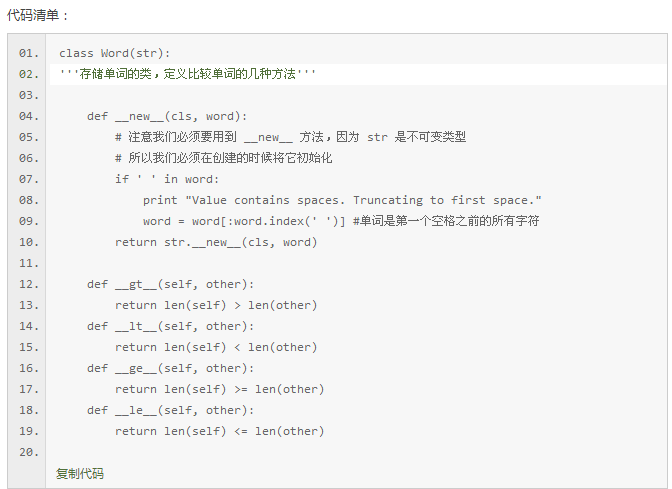The image size is (672, 489).
Task: Click line number 10 in gutter
Action: (29, 242)
